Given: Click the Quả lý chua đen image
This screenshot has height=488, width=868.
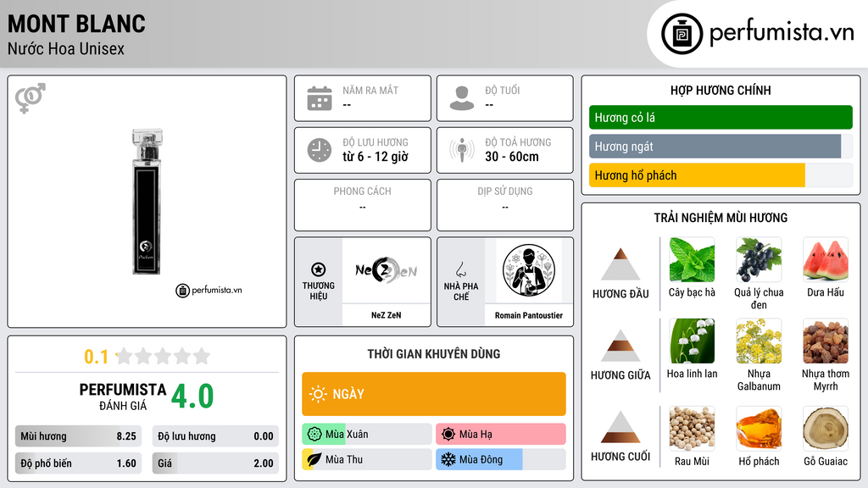Looking at the screenshot, I should (x=759, y=259).
